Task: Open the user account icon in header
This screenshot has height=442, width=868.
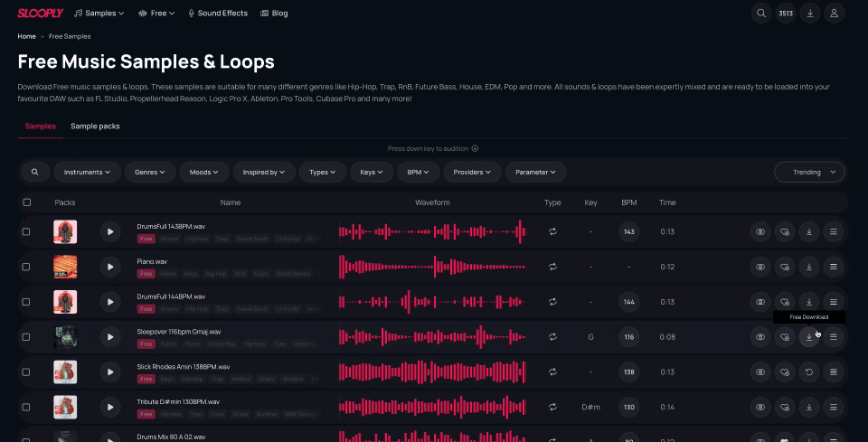Action: tap(834, 14)
